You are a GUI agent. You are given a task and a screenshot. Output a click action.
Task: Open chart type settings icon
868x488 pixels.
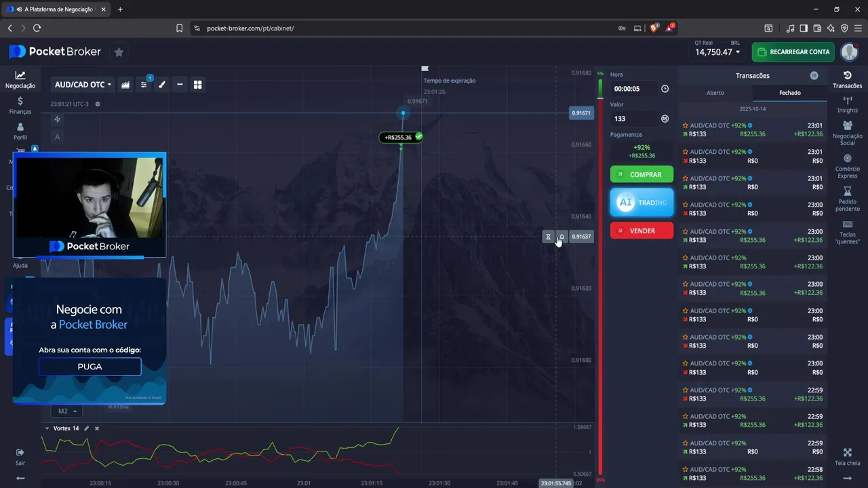pyautogui.click(x=125, y=85)
